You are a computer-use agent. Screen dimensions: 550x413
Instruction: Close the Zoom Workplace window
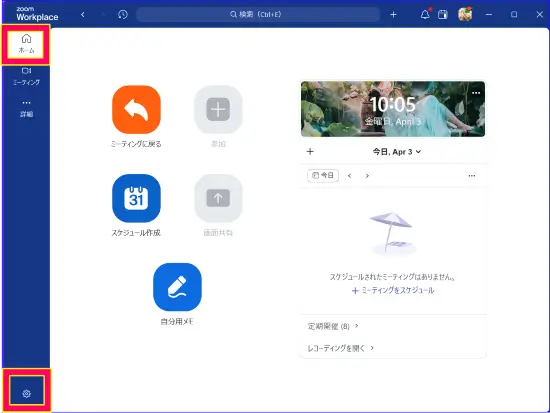click(539, 14)
